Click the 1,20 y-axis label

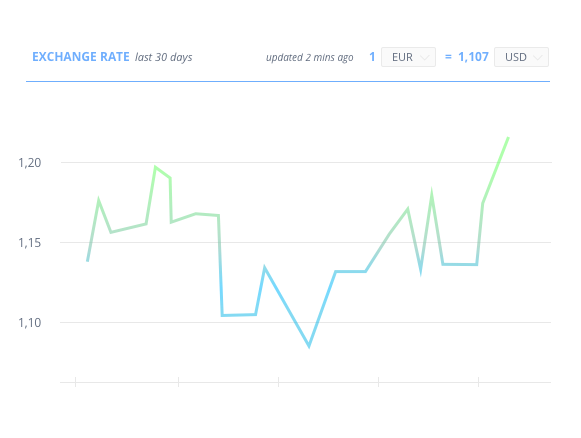pos(30,163)
